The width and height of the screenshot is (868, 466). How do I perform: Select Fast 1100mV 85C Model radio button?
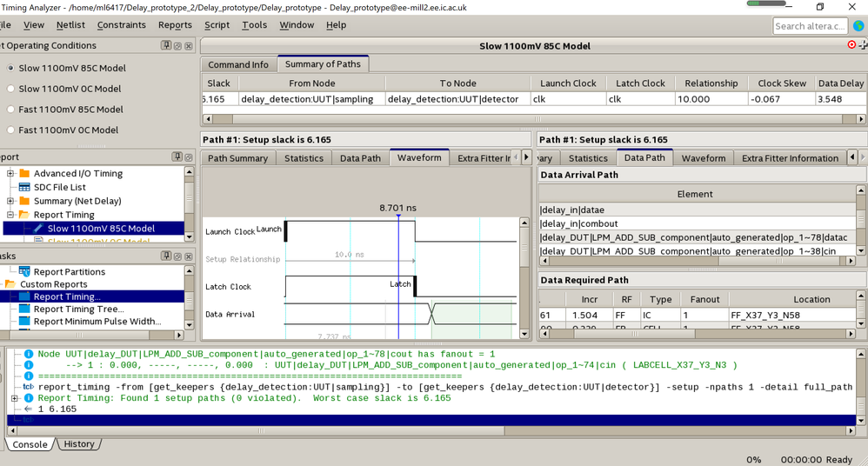pos(10,110)
